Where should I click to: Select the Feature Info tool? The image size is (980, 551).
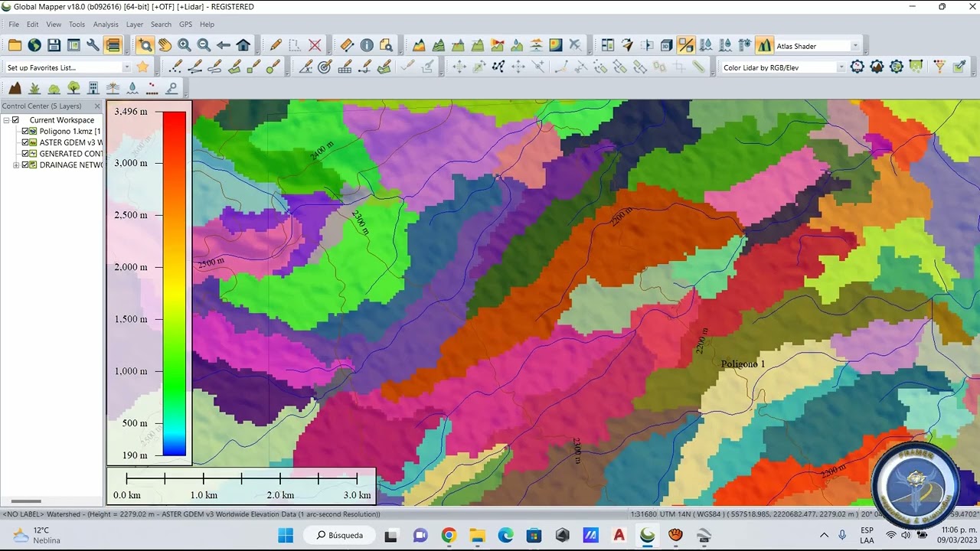tap(367, 46)
